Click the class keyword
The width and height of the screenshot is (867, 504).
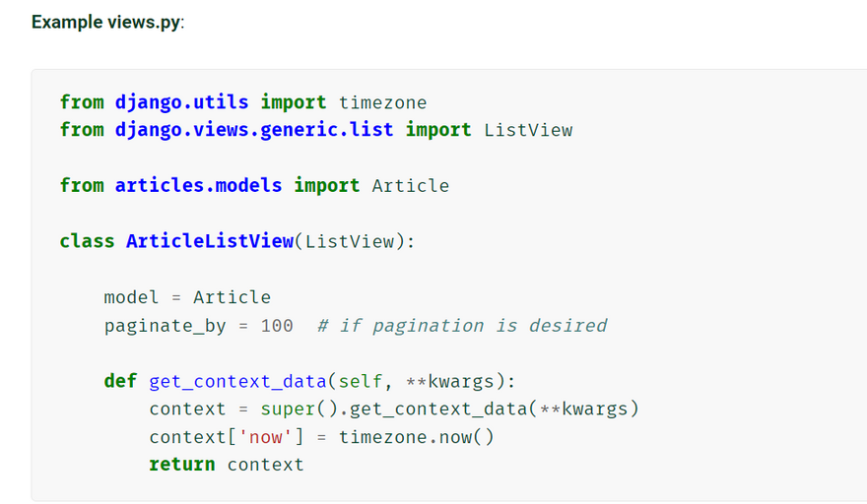(87, 241)
